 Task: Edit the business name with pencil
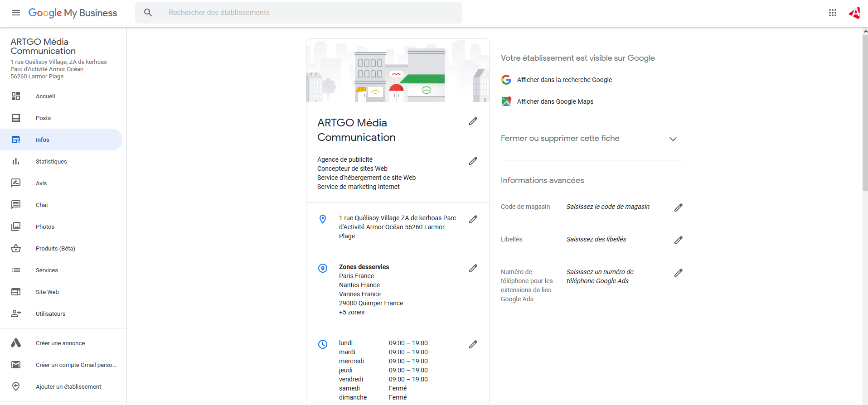[473, 121]
